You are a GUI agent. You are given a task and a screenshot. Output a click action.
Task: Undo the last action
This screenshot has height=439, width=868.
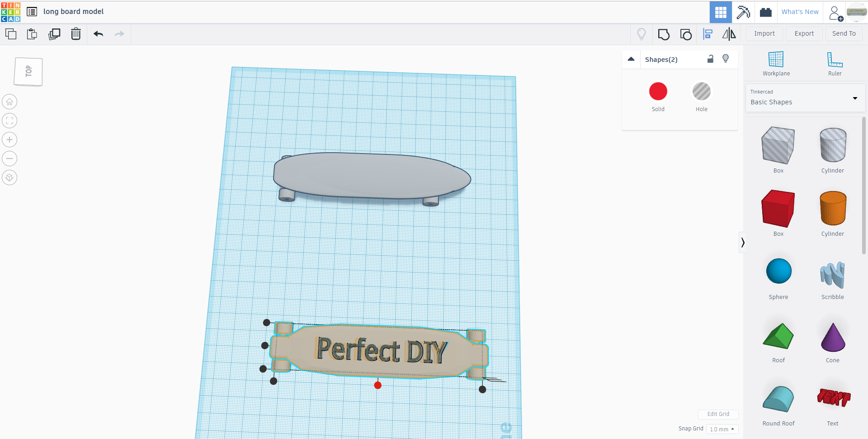click(x=98, y=34)
